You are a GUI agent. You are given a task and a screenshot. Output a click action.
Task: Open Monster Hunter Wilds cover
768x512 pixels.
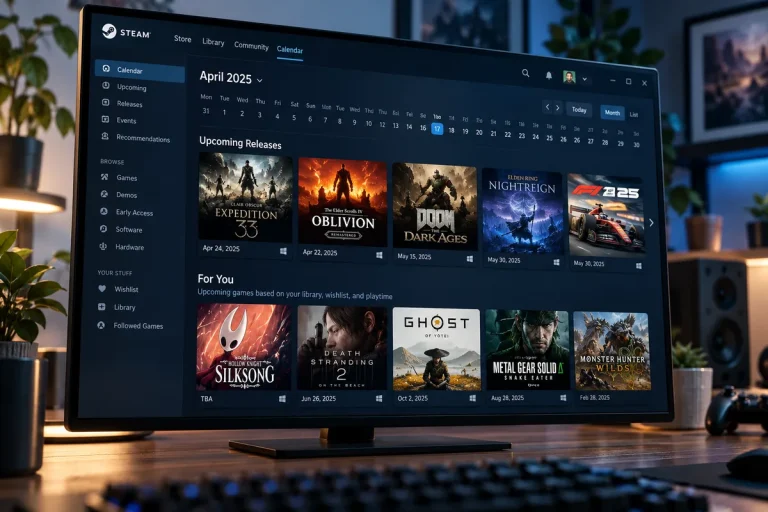pyautogui.click(x=612, y=351)
